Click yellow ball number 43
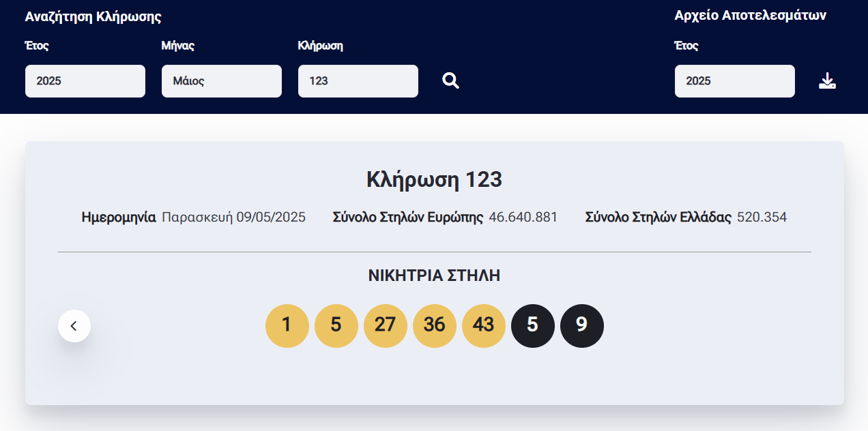The image size is (868, 431). click(484, 326)
